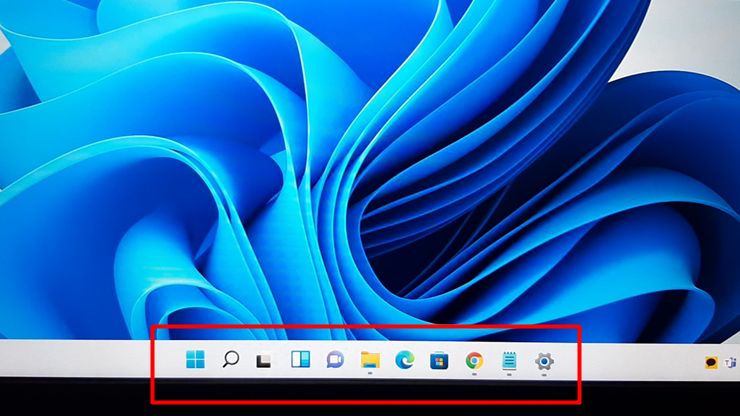Launch the Teams Chat icon
The height and width of the screenshot is (416, 740).
point(335,360)
